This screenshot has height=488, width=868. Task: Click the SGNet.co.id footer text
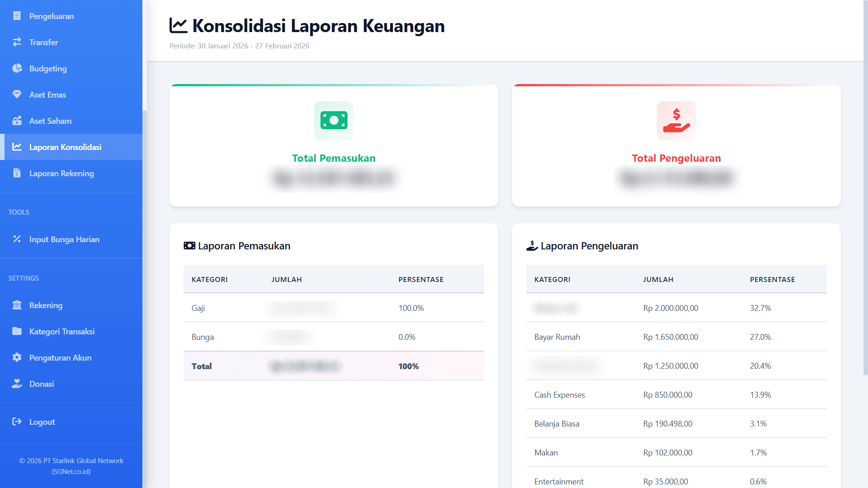click(x=71, y=471)
